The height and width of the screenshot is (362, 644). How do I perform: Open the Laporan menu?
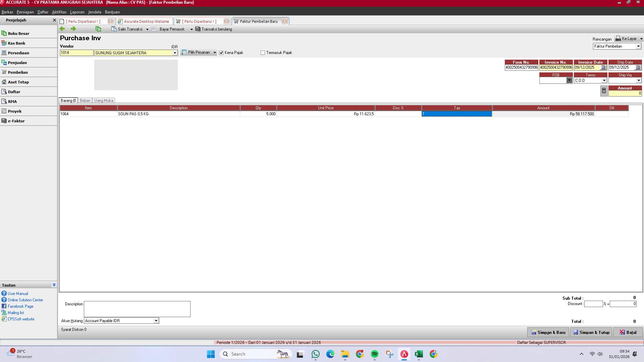pos(77,12)
